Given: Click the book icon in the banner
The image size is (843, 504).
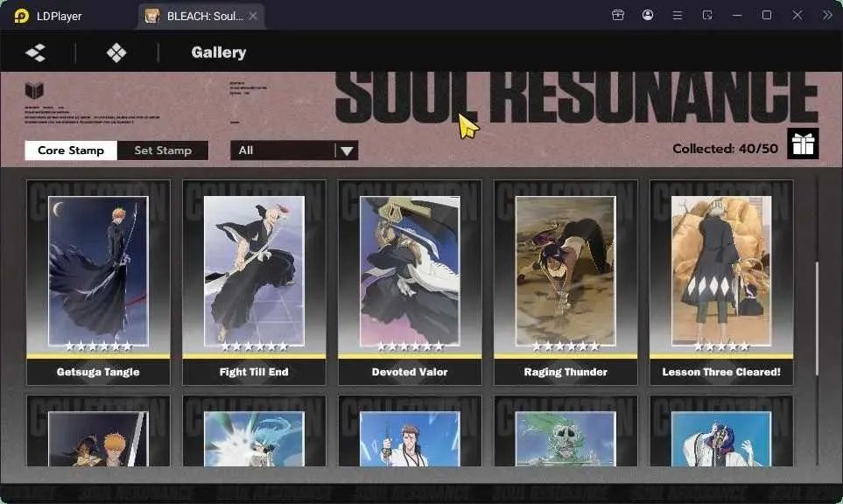Looking at the screenshot, I should pyautogui.click(x=34, y=90).
